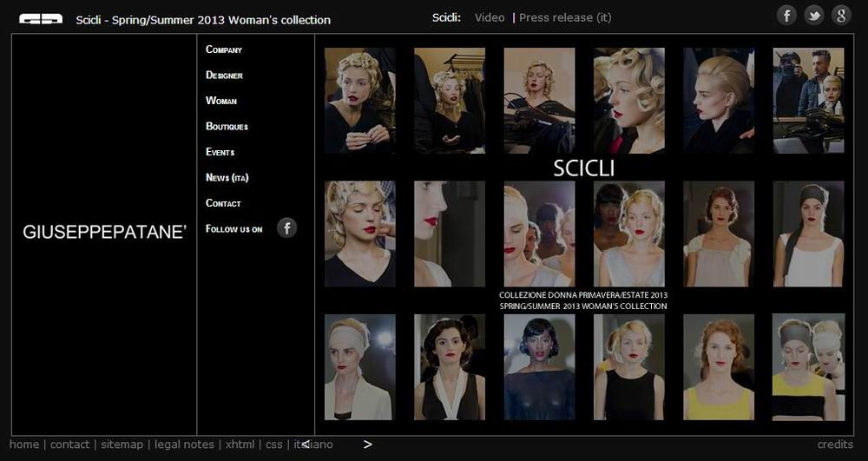Screen dimensions: 868x461
Task: Open the Facebook icon in the top bar
Action: [786, 15]
